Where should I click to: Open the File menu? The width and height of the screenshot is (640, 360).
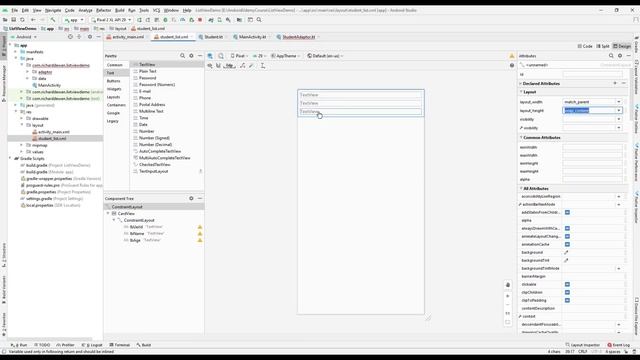[x=14, y=10]
